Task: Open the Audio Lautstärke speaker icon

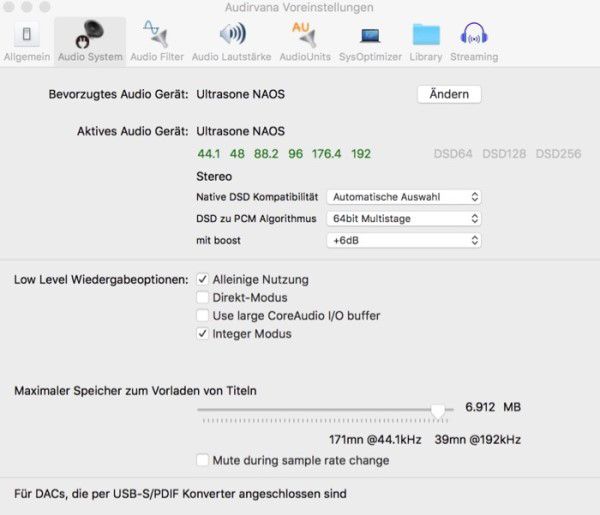Action: pyautogui.click(x=232, y=34)
